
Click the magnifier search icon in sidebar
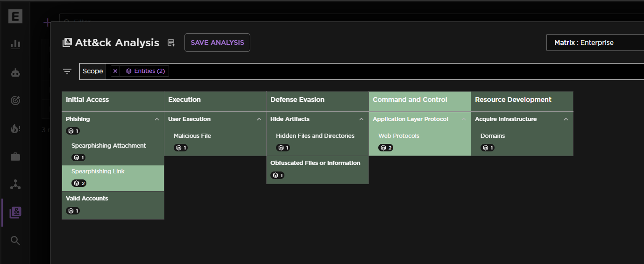tap(15, 241)
